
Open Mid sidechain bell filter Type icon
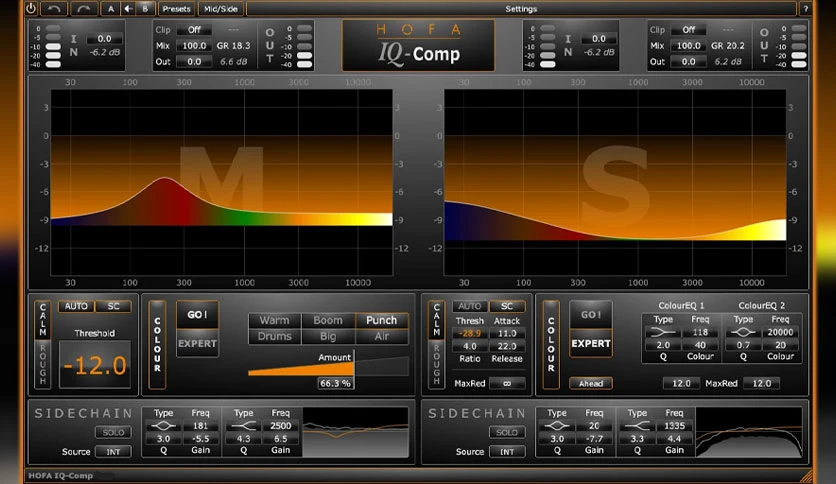click(x=164, y=426)
